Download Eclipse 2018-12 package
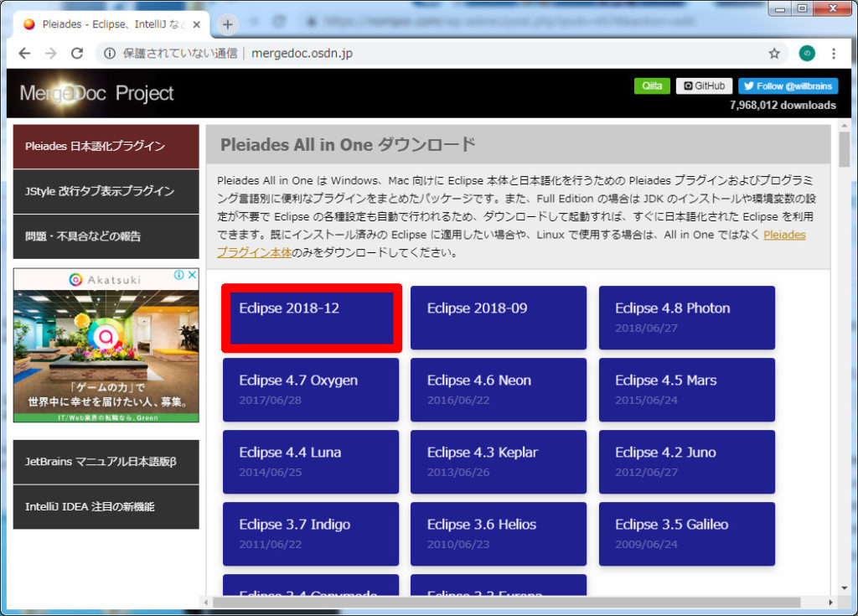 click(311, 318)
